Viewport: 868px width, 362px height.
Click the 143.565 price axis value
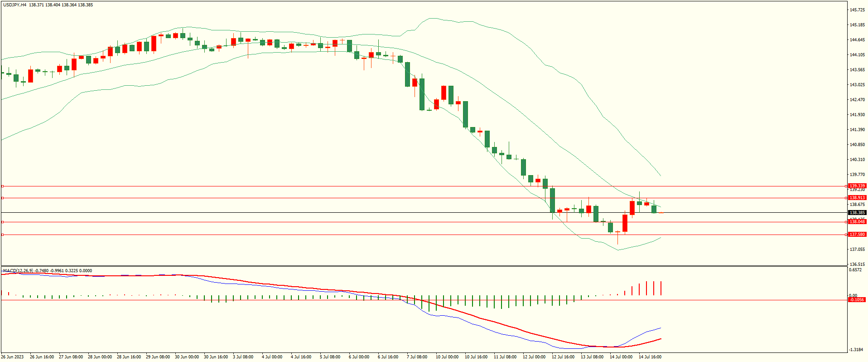[x=858, y=70]
